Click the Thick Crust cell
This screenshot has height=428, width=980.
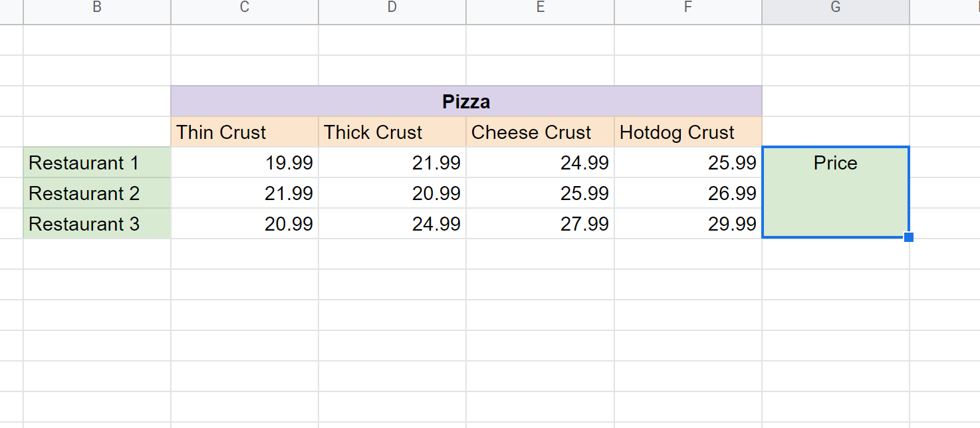(392, 132)
